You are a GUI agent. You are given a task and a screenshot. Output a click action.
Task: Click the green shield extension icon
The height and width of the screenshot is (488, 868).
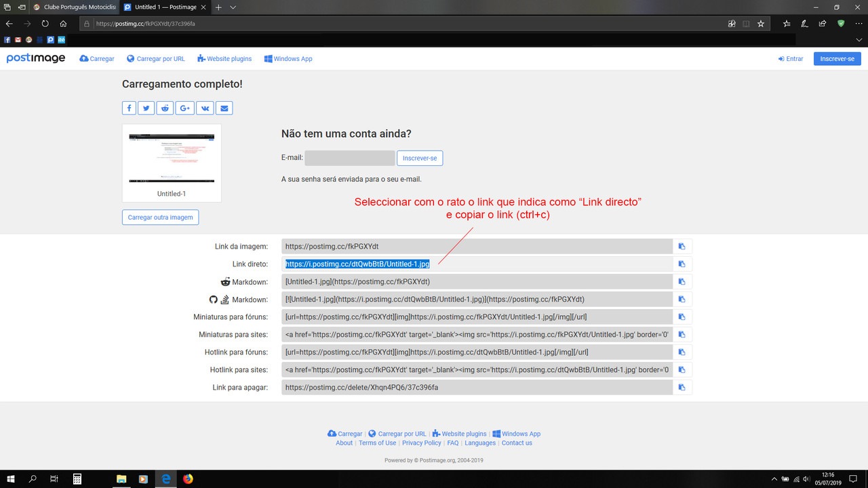pyautogui.click(x=841, y=23)
